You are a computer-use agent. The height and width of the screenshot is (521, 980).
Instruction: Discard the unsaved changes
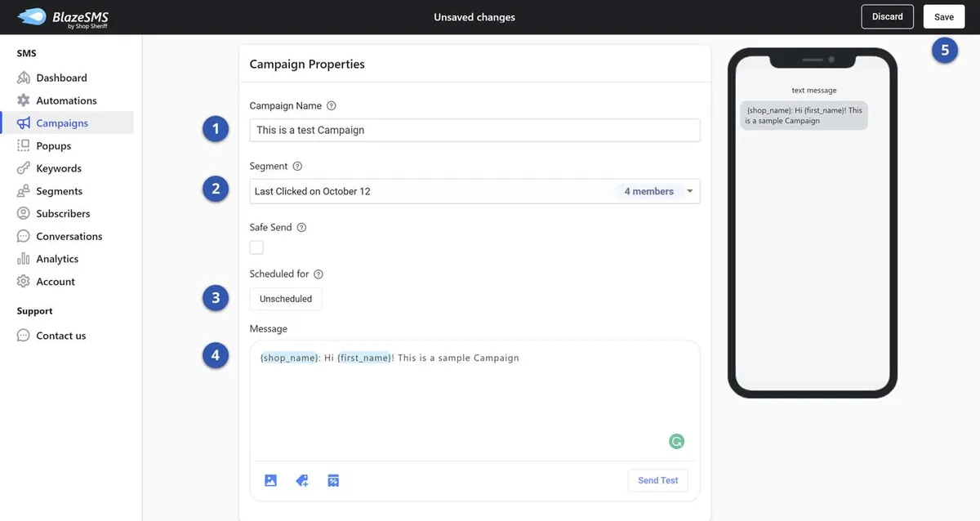click(887, 16)
